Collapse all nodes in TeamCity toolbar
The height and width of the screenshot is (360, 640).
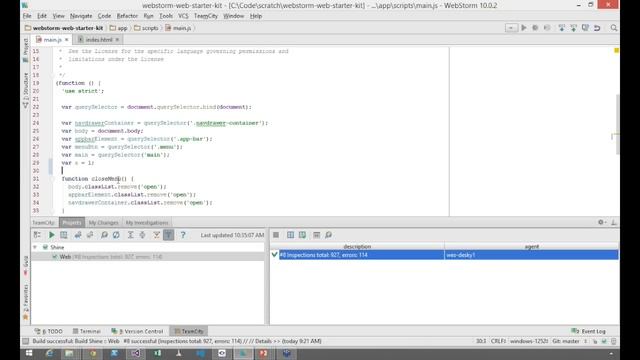coord(142,235)
